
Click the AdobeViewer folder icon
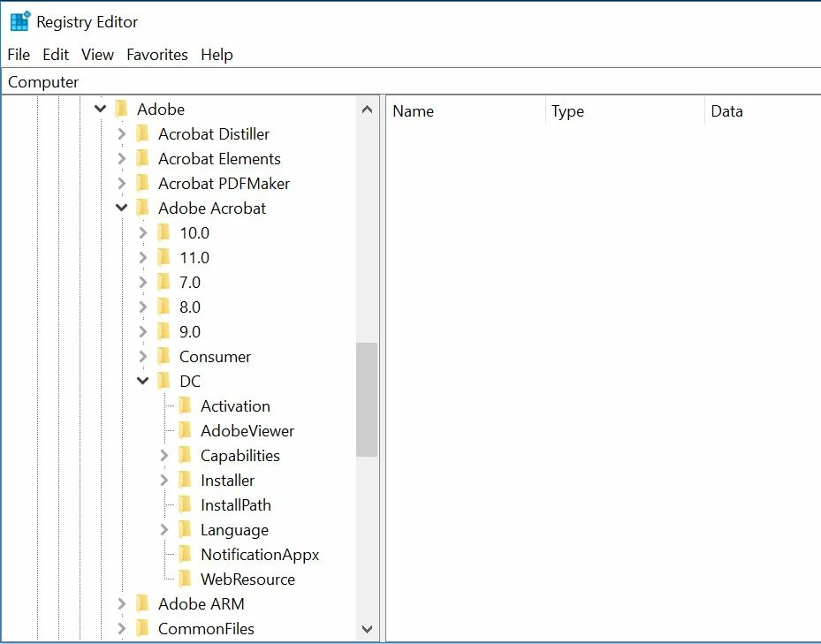pyautogui.click(x=186, y=431)
